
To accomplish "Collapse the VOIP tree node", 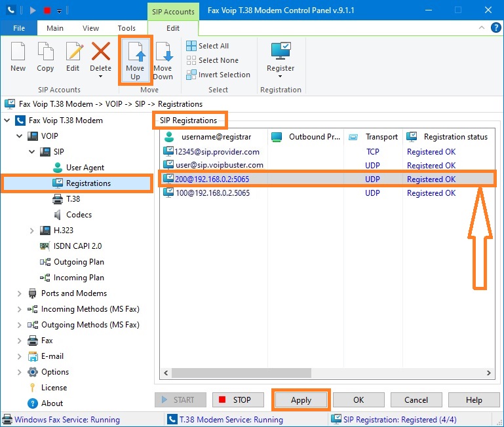I will [20, 136].
